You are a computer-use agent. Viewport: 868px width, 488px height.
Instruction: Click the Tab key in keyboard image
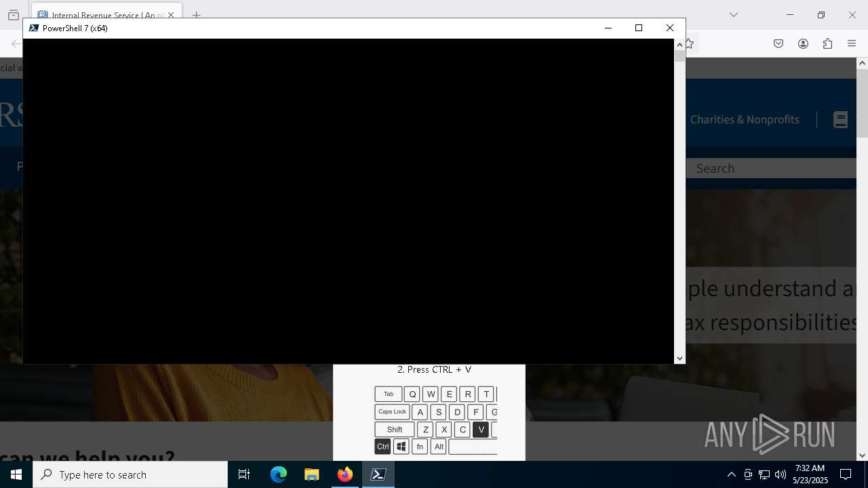[389, 394]
